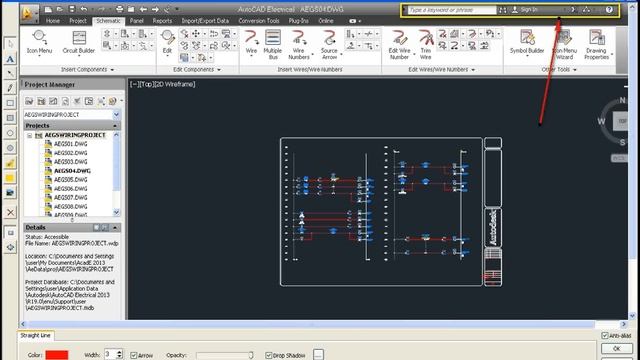Viewport: 640px width, 360px height.
Task: Select the highlighter tool in left toolbar
Action: [10, 163]
